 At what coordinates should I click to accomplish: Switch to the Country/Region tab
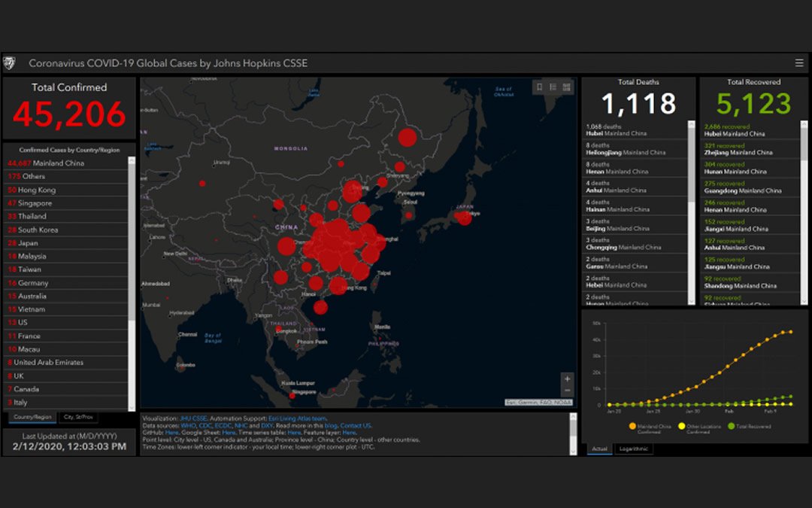tap(32, 417)
